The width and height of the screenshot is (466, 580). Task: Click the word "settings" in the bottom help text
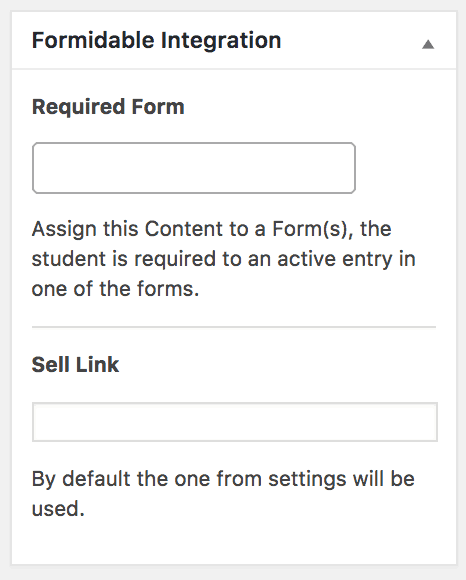pos(307,479)
